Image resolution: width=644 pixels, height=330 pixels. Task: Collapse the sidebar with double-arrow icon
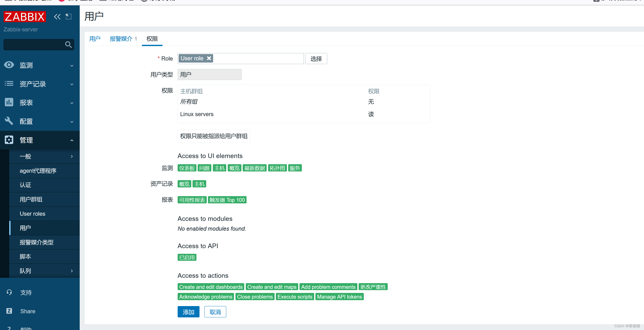click(x=57, y=17)
